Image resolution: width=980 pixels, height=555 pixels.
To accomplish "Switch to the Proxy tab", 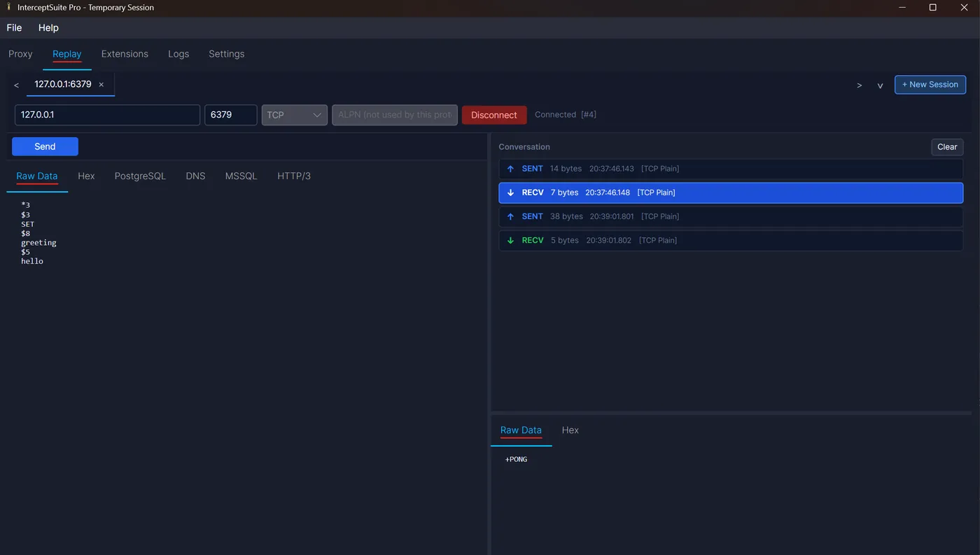I will coord(20,54).
